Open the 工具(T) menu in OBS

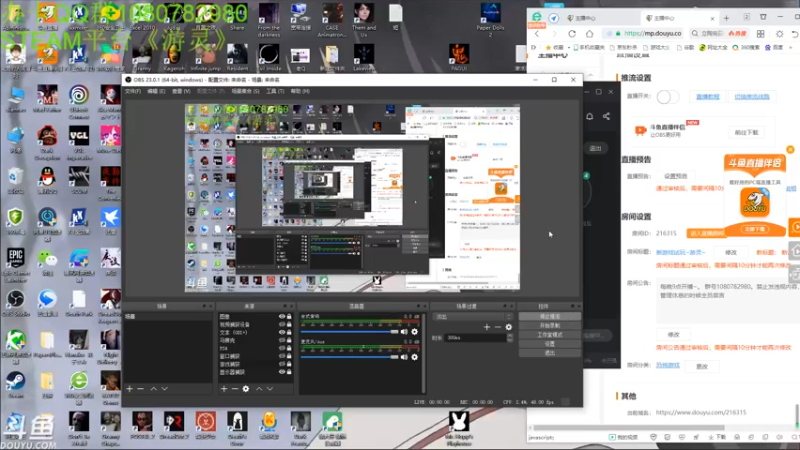coord(275,91)
